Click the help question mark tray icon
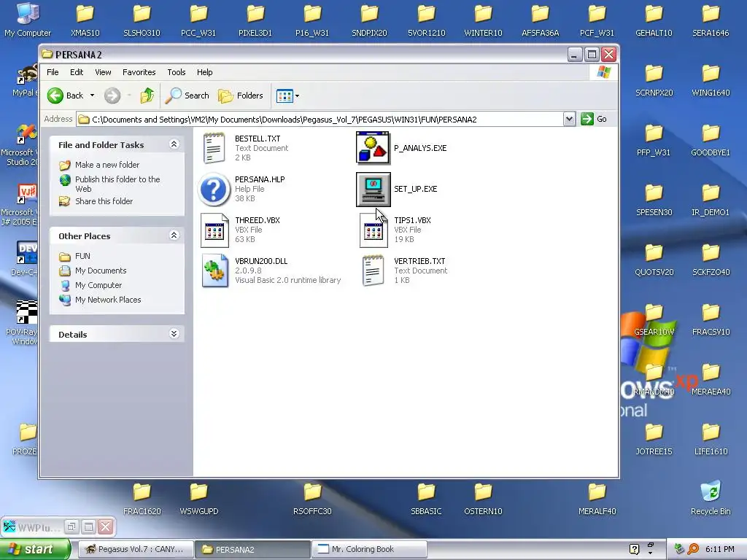Image resolution: width=747 pixels, height=560 pixels. pyautogui.click(x=634, y=549)
